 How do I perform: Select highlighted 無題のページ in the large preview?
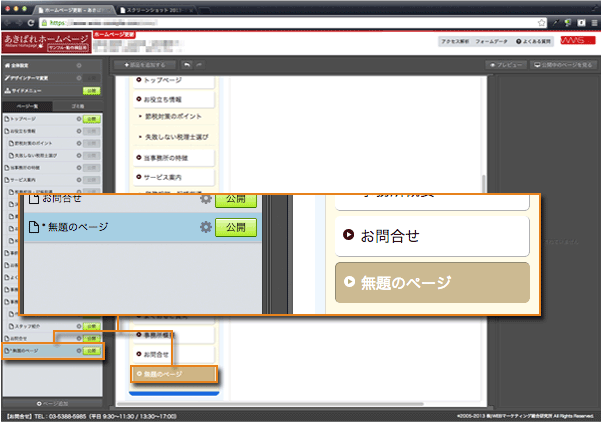click(428, 283)
